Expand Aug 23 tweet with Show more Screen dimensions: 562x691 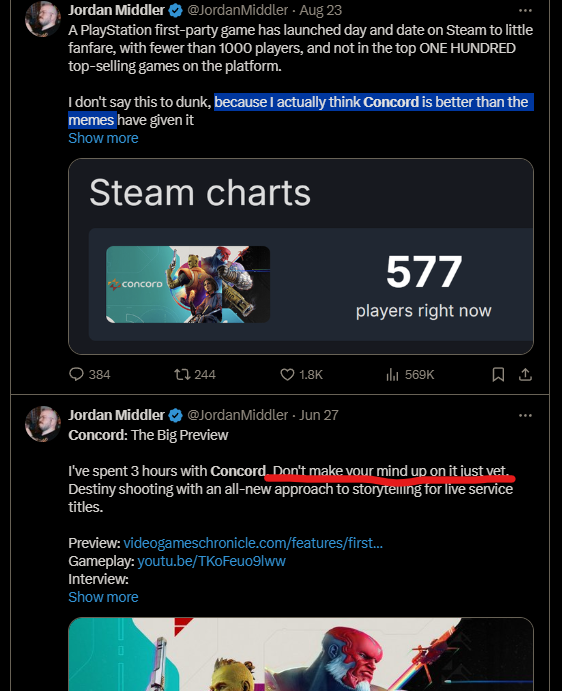point(103,138)
